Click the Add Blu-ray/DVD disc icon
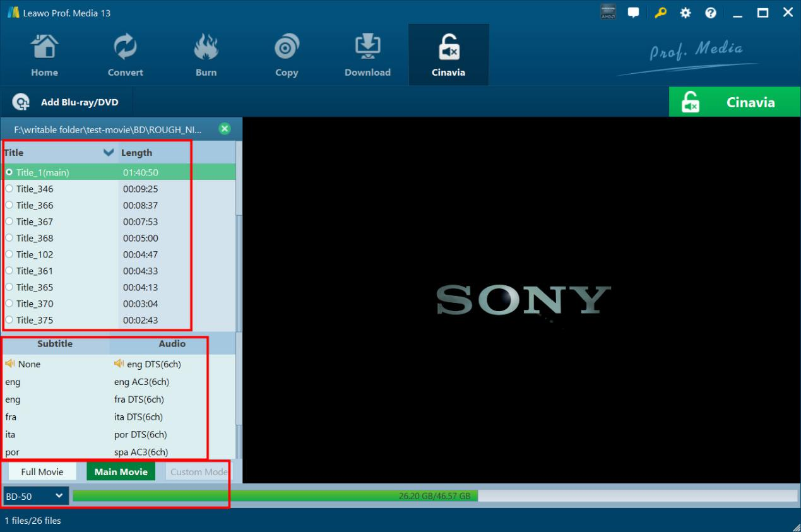Image resolution: width=801 pixels, height=532 pixels. 22,102
